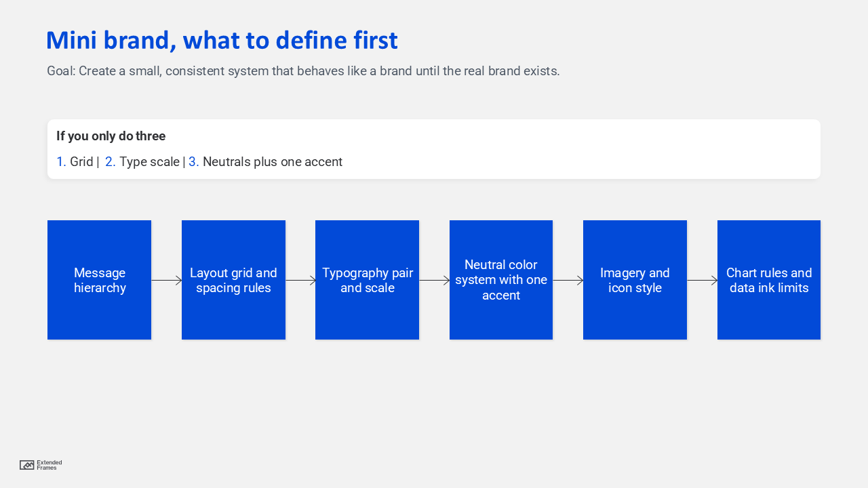The height and width of the screenshot is (488, 868).
Task: Click the Extended Frames logo icon
Action: pos(27,465)
